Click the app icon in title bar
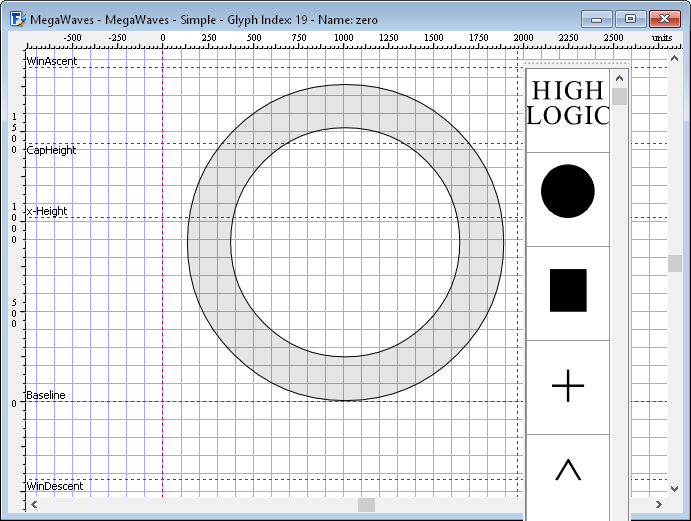The width and height of the screenshot is (691, 521). coord(15,19)
